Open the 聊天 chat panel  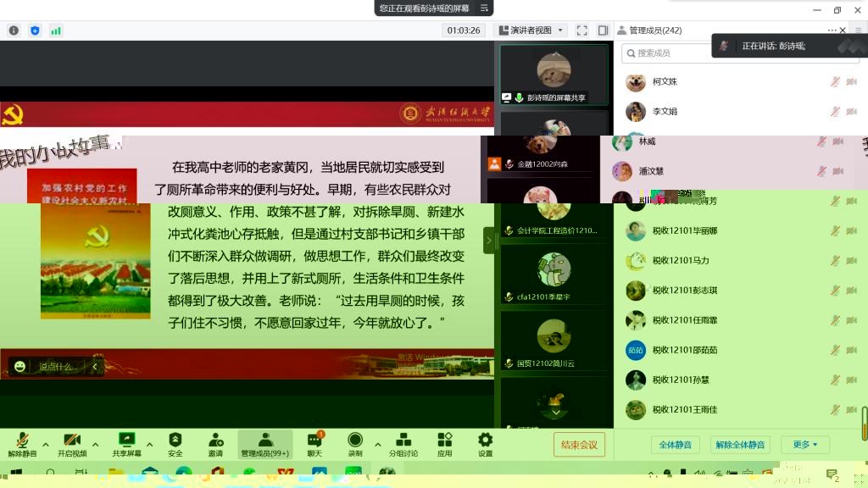coord(314,441)
